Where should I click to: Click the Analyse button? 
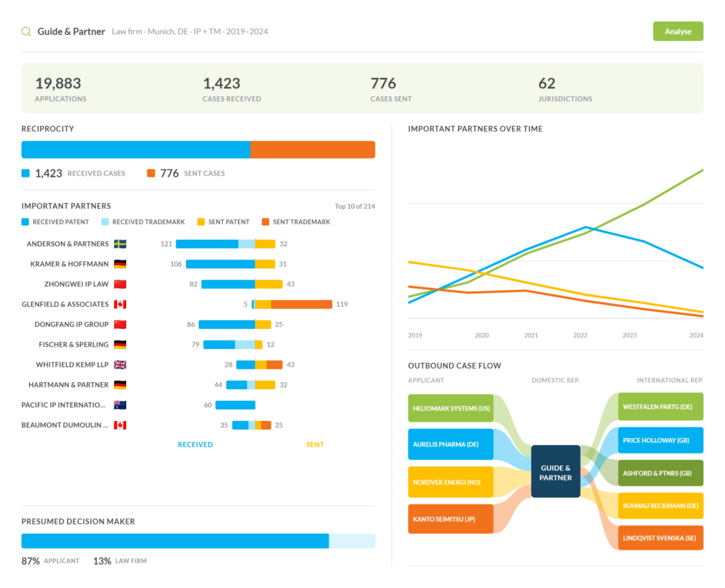(x=678, y=31)
